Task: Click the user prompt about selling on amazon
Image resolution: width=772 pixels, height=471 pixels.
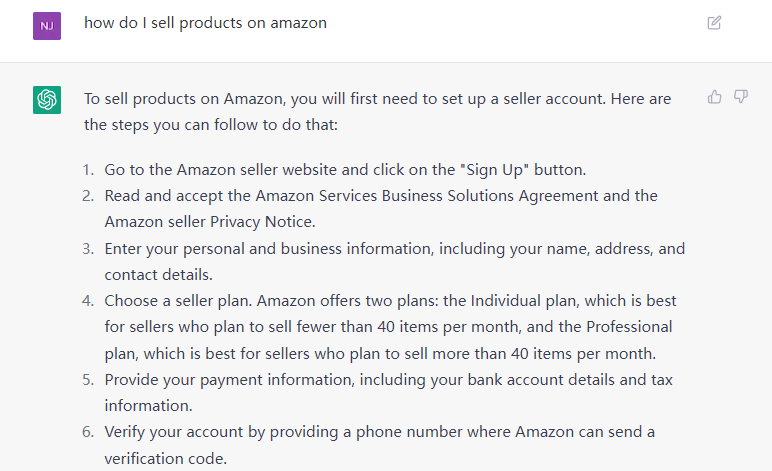Action: point(205,23)
